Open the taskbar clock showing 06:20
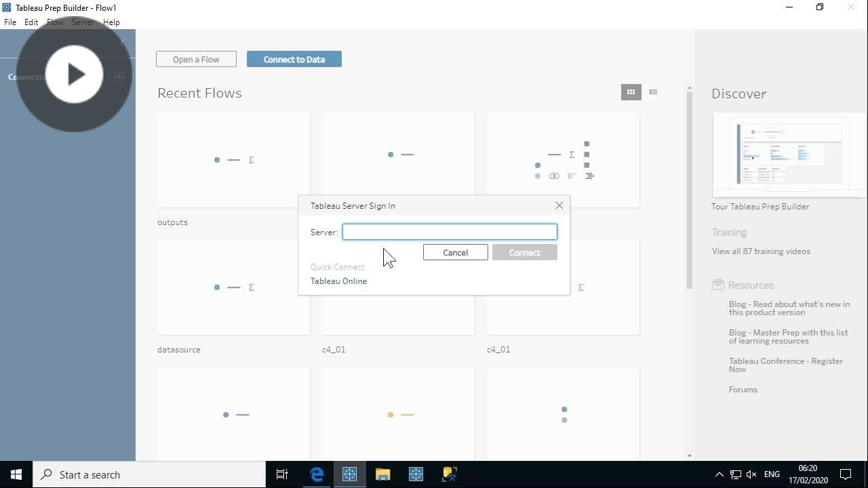The height and width of the screenshot is (488, 868). coord(808,474)
